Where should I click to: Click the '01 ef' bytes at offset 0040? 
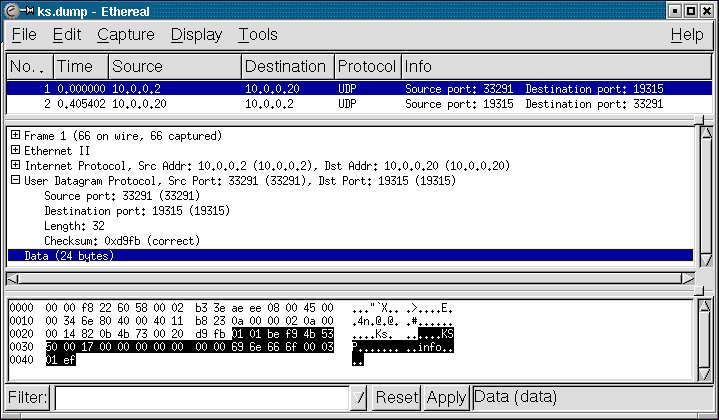[x=61, y=360]
